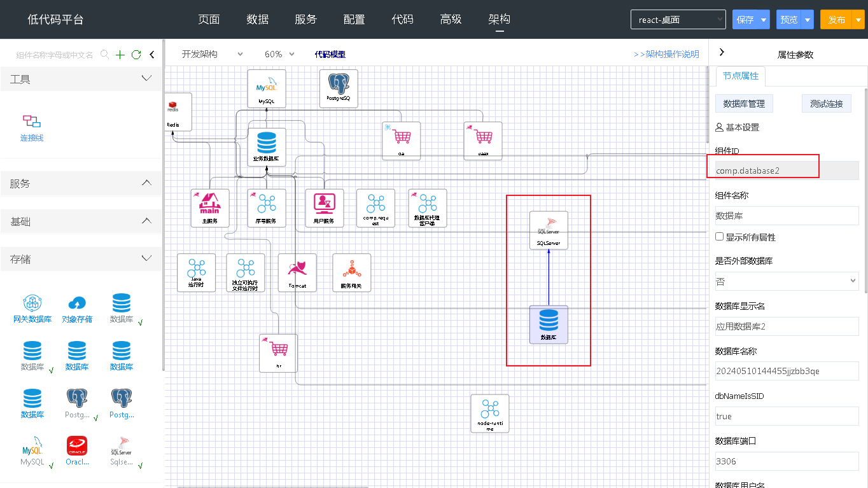Click the 测试连接 button
Image resolution: width=868 pixels, height=488 pixels.
point(826,104)
